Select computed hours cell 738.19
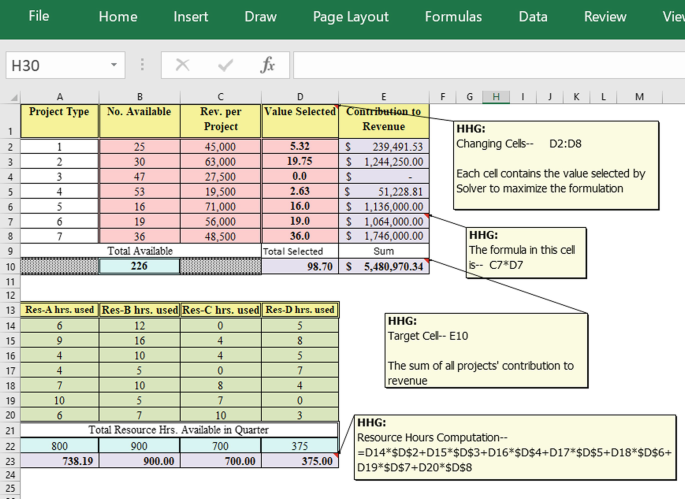Image resolution: width=685 pixels, height=499 pixels. 59,461
